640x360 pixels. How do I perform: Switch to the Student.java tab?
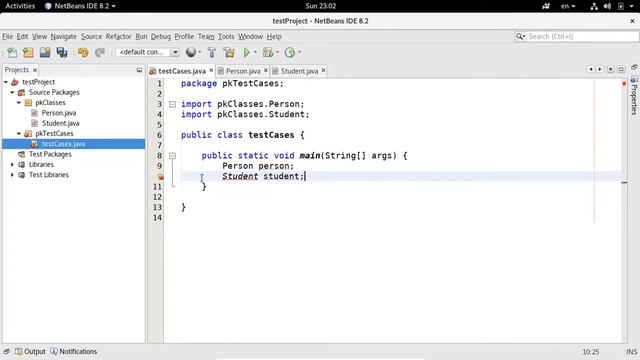click(299, 71)
